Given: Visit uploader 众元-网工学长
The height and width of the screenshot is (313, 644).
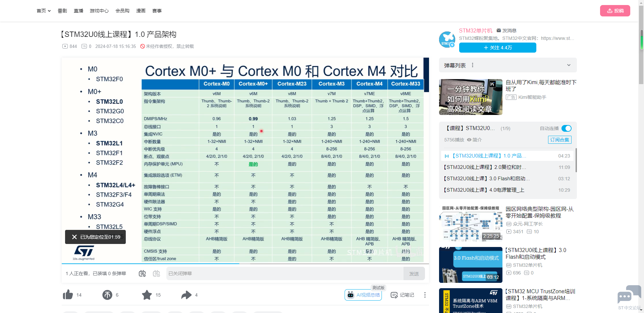Looking at the screenshot, I should tap(528, 224).
